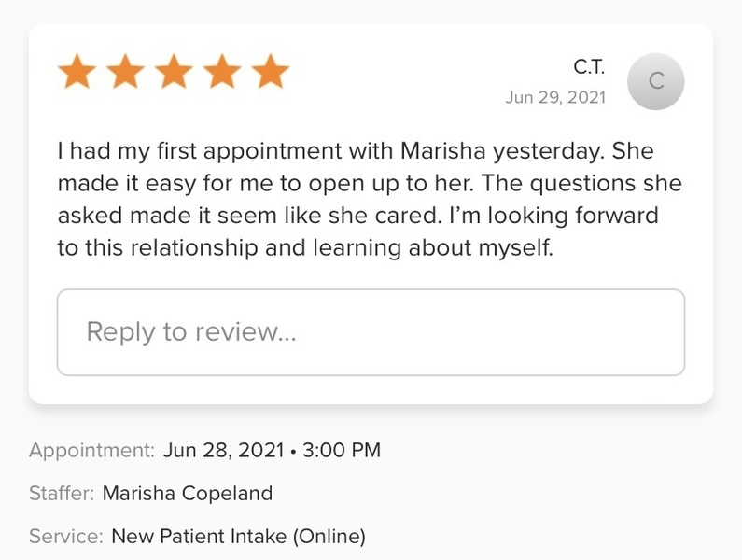Image resolution: width=742 pixels, height=560 pixels.
Task: Click the "Staffer:" label
Action: pos(62,493)
